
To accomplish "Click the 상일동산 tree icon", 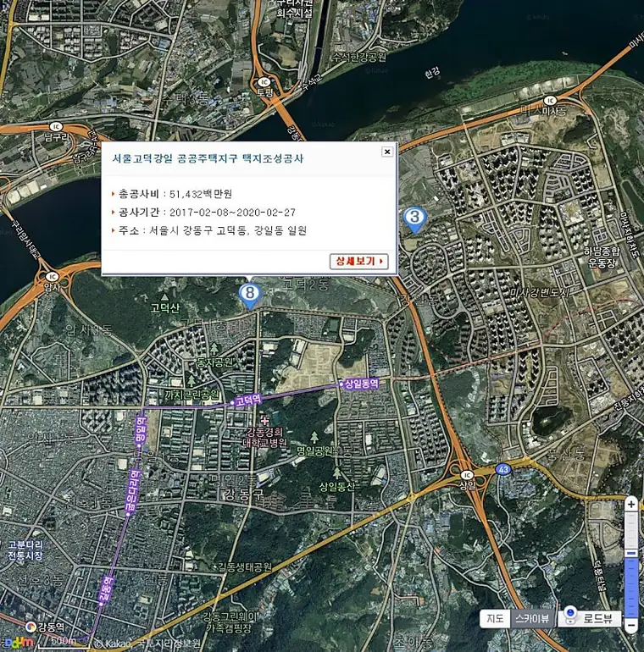I will point(337,473).
